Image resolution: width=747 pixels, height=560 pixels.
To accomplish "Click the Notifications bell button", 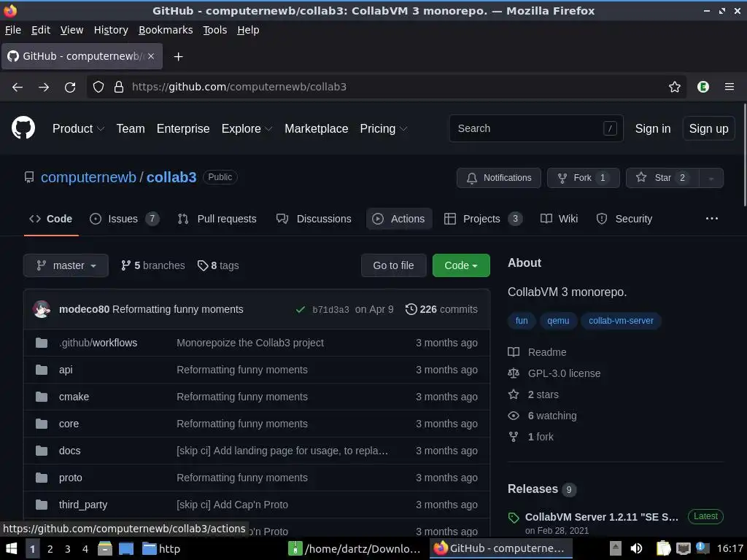I will click(499, 178).
